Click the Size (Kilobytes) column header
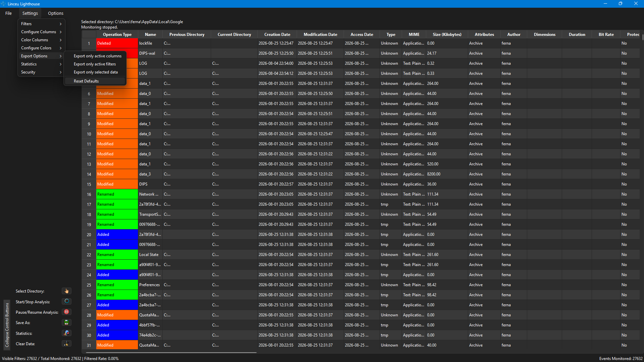This screenshot has height=362, width=644. 447,35
